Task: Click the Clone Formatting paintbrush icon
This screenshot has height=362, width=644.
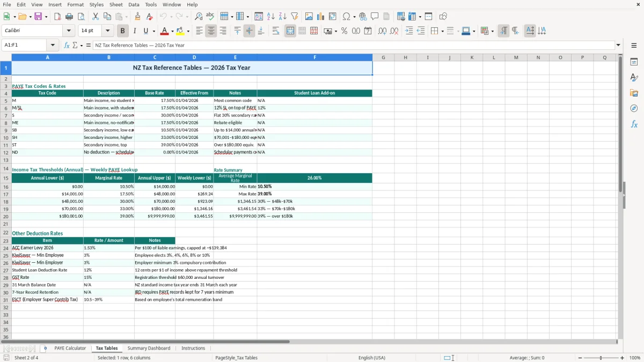Action: 137,17
